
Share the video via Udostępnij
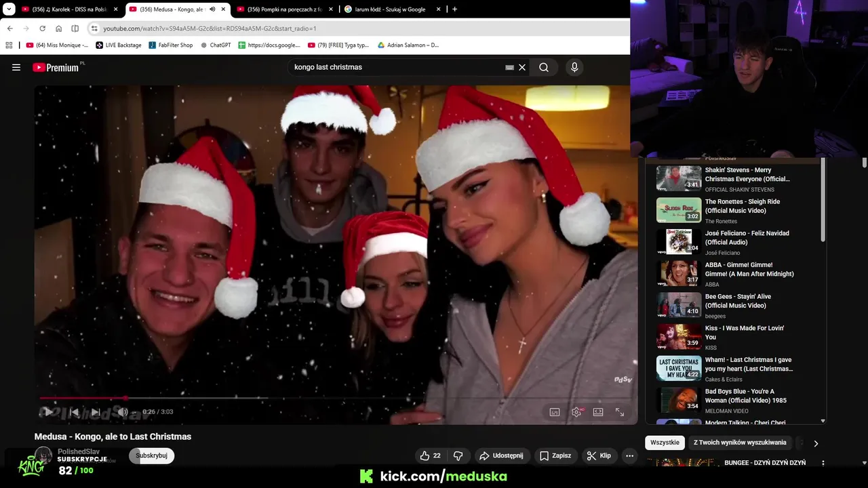click(502, 455)
